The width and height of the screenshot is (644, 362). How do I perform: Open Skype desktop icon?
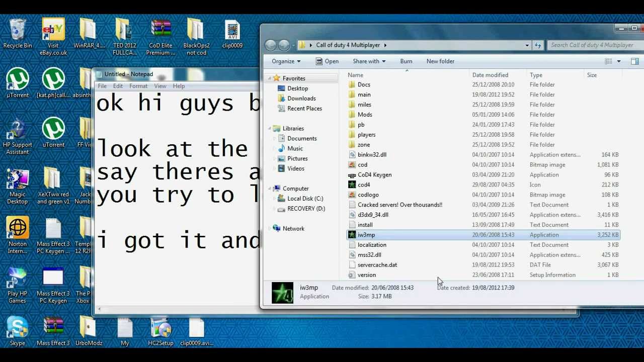pos(18,331)
